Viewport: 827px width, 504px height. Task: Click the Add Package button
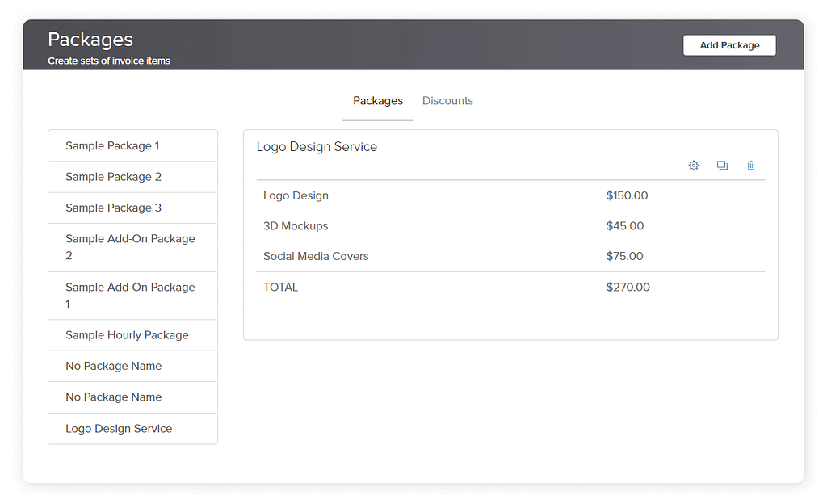pyautogui.click(x=729, y=45)
